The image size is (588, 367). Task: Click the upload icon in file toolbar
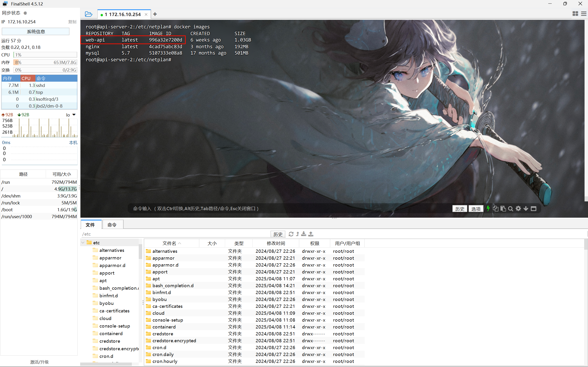[311, 234]
